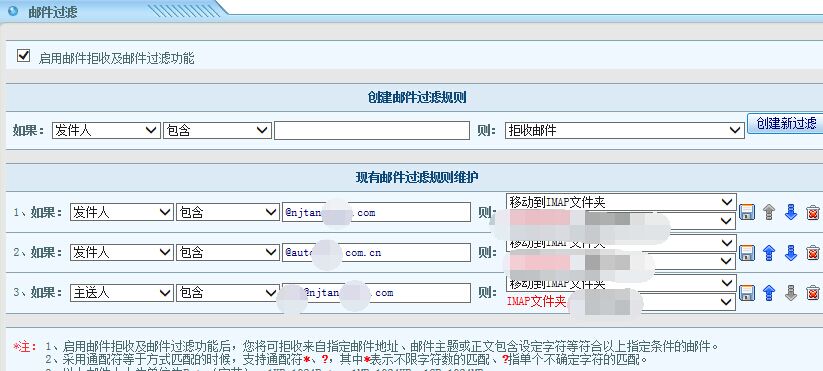Viewport: 823px width, 371px height.
Task: Move rule 1 down with blue arrow
Action: (x=790, y=212)
